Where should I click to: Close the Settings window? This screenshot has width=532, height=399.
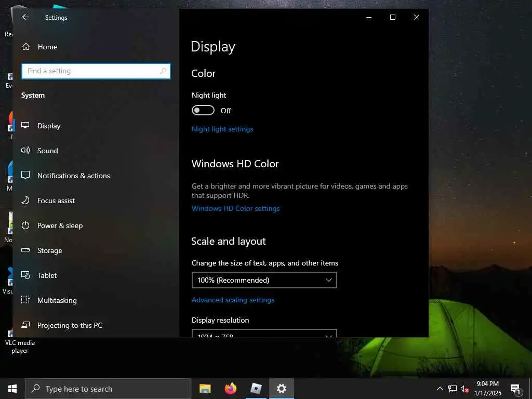[x=417, y=17]
